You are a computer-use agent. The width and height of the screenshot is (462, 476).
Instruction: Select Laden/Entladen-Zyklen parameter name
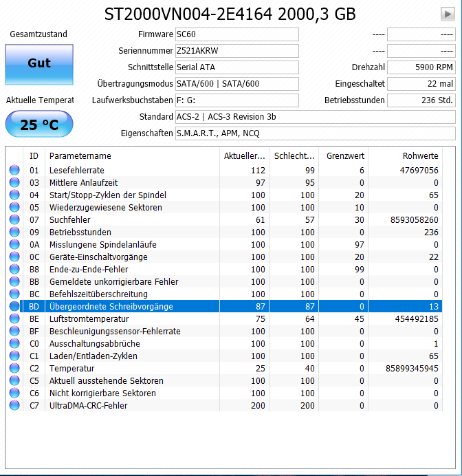pos(93,356)
